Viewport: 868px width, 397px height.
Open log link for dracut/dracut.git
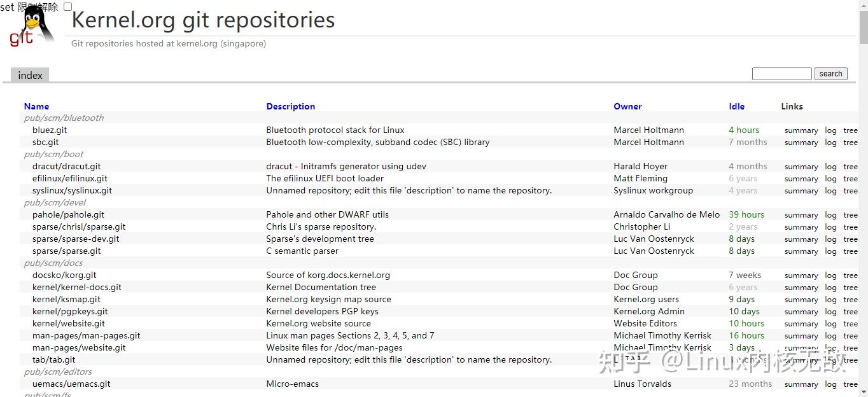coord(830,167)
